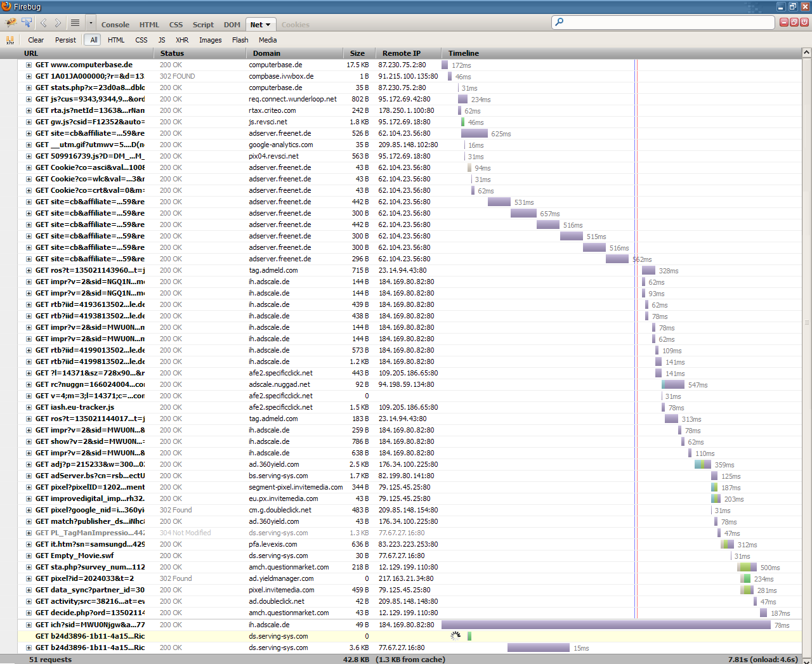Viewport: 812px width, 664px height.
Task: Filter requests by Media
Action: coord(268,40)
